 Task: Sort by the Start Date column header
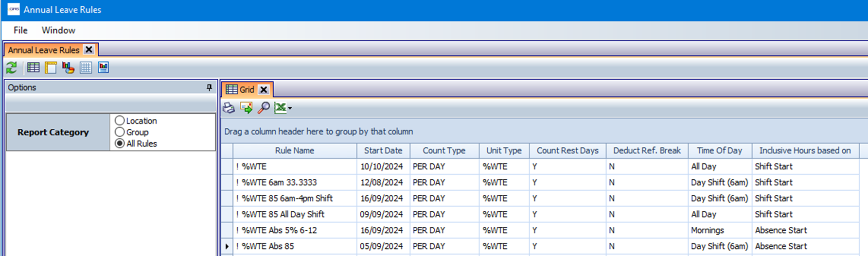(383, 151)
